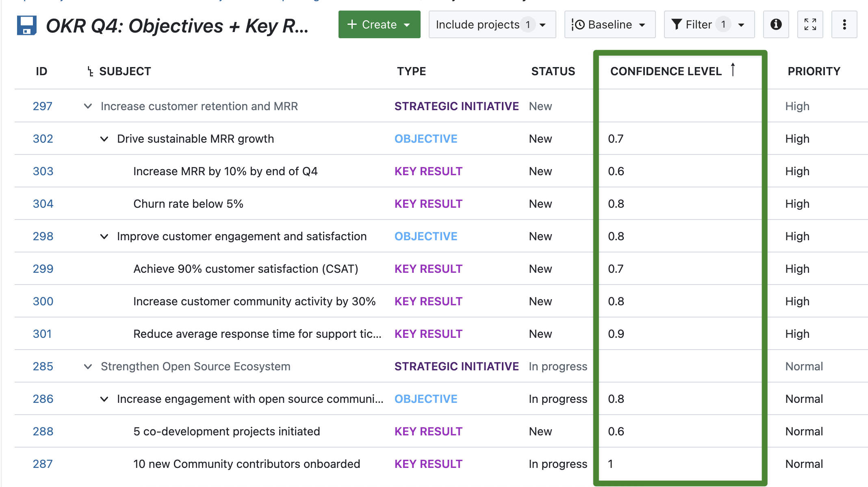868x487 pixels.
Task: Open the Create dropdown arrow
Action: tap(408, 24)
